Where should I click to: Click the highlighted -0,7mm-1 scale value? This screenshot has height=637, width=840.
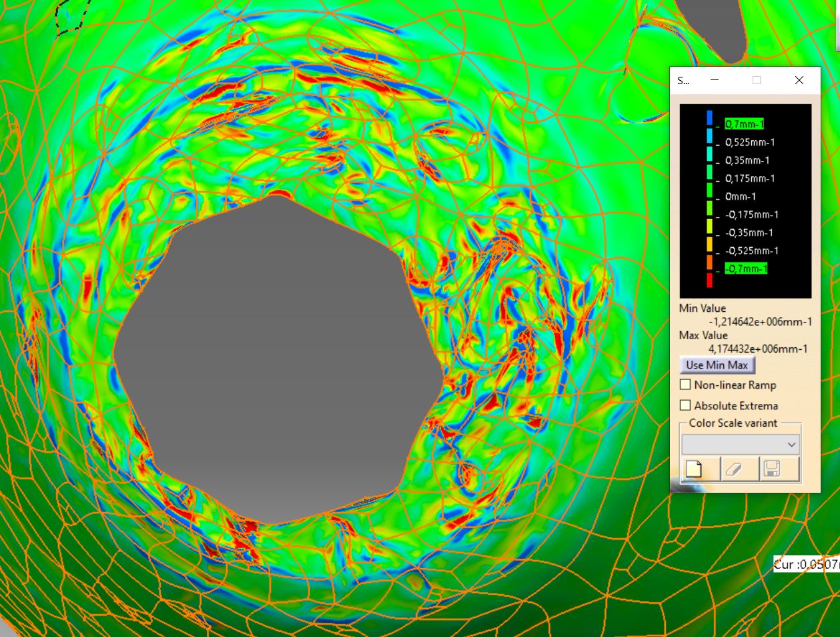746,268
